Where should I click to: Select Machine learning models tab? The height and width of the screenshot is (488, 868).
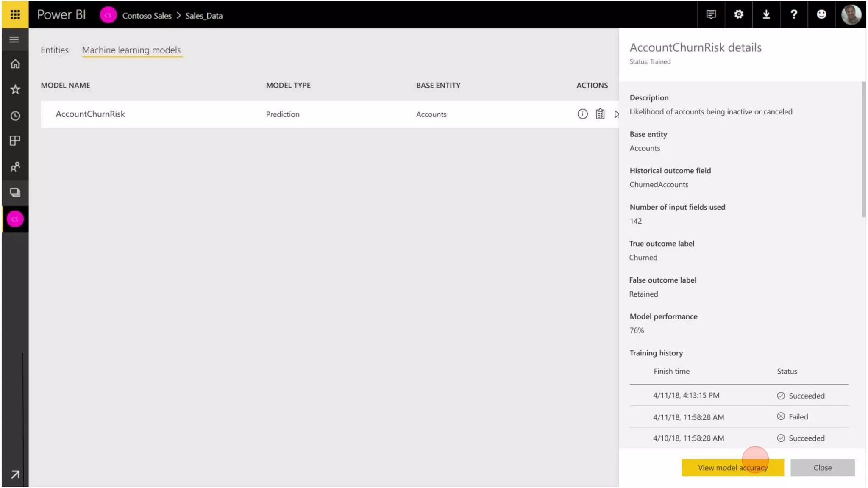point(131,50)
